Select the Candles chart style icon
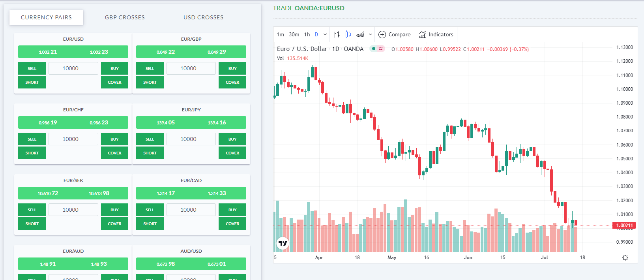 (348, 34)
